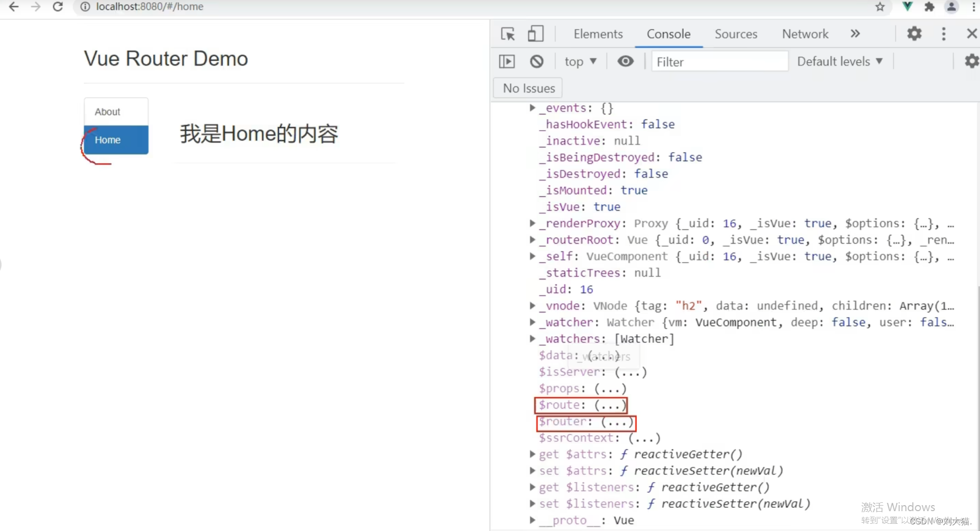Open the 'Default levels' dropdown
The width and height of the screenshot is (980, 531).
click(x=839, y=61)
